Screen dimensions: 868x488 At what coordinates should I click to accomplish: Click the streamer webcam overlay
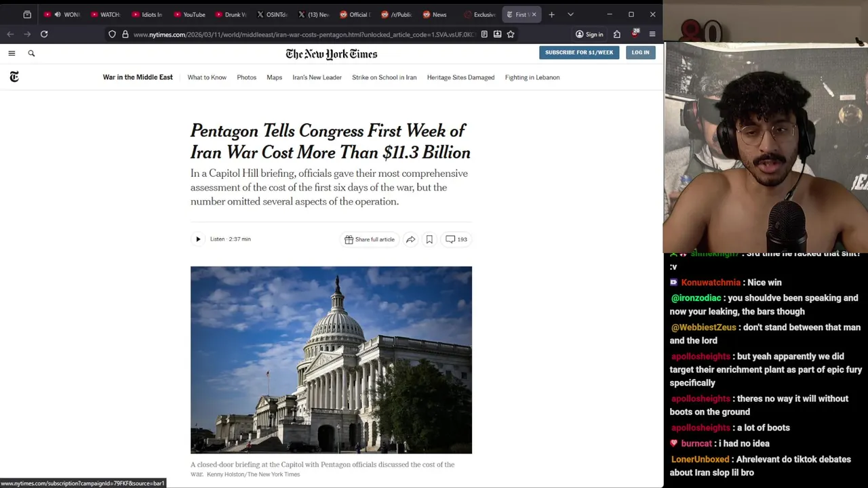tap(766, 146)
